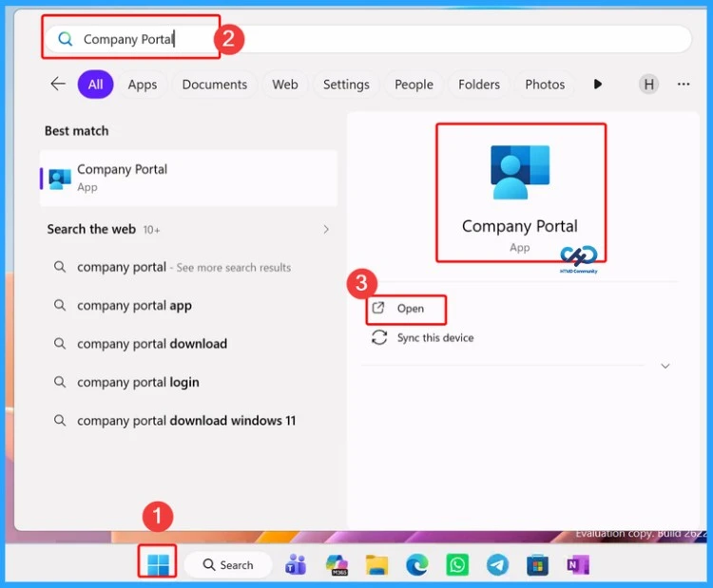Switch to the Documents filter tab

[215, 85]
